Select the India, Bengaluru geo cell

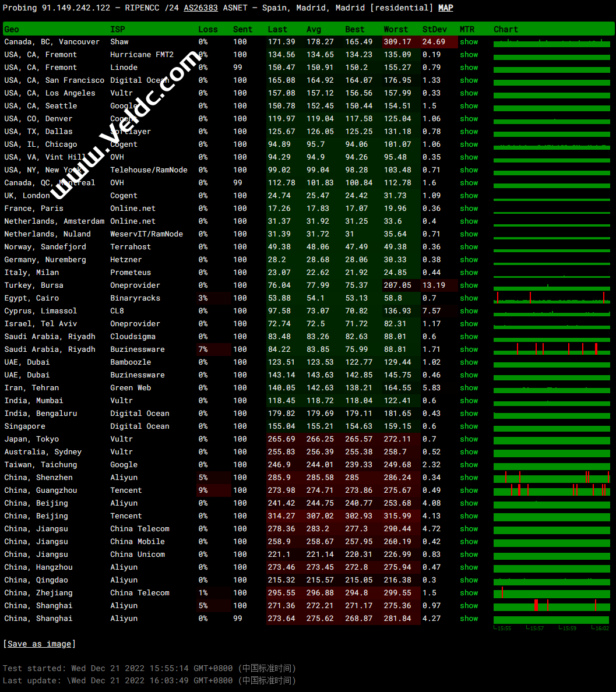pos(41,413)
